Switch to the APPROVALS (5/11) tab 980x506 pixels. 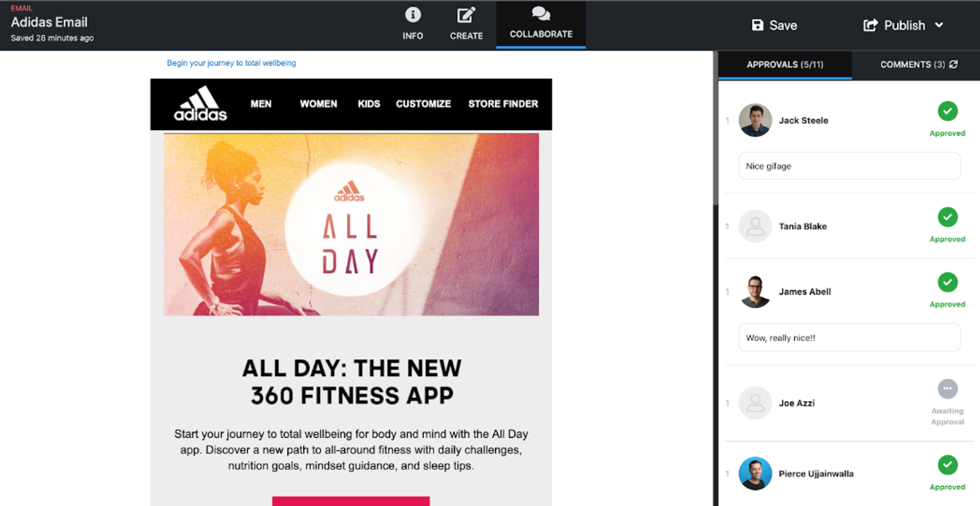785,65
